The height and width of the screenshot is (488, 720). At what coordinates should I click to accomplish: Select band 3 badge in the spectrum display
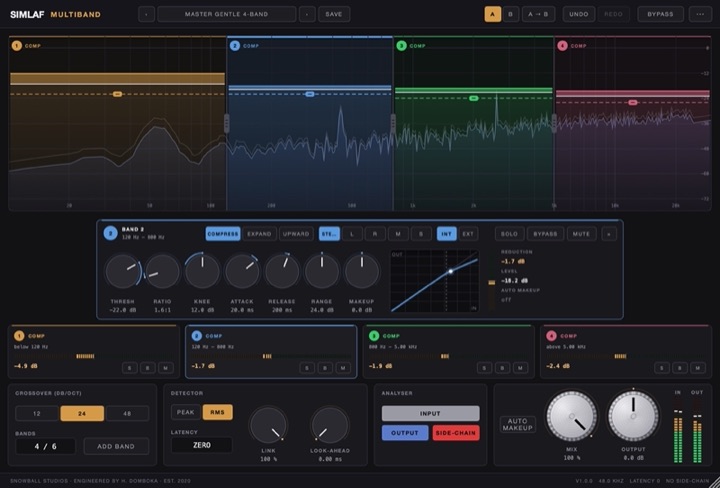(x=401, y=46)
